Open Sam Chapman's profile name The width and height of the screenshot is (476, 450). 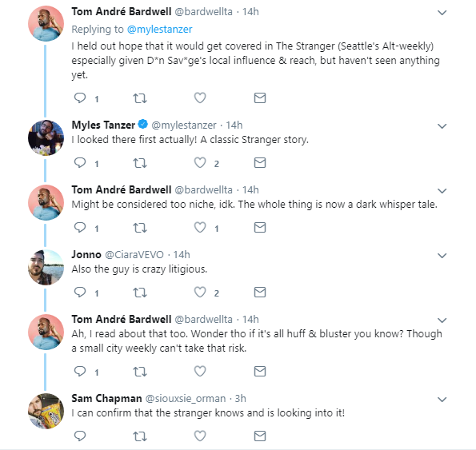pyautogui.click(x=106, y=398)
